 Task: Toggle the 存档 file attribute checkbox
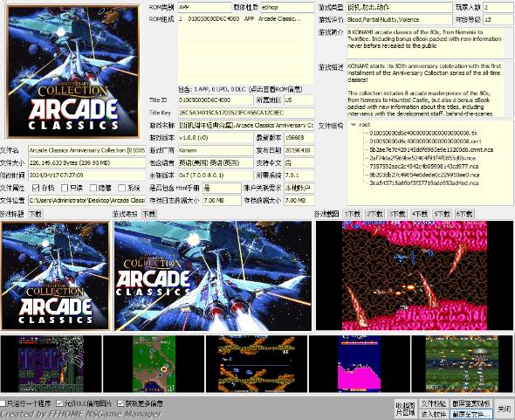coord(36,188)
